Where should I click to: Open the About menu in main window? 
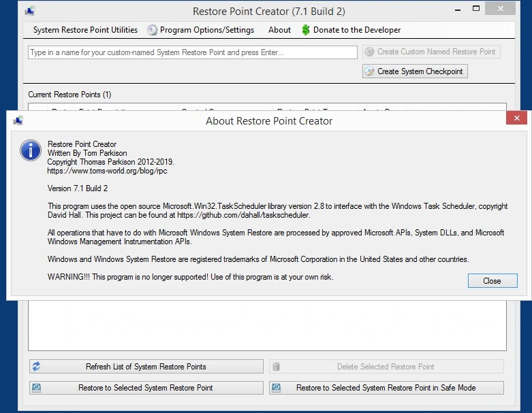click(279, 30)
